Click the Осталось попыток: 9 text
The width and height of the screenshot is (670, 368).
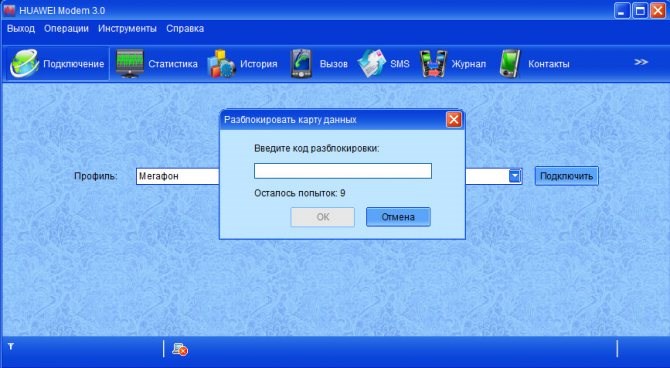click(300, 193)
